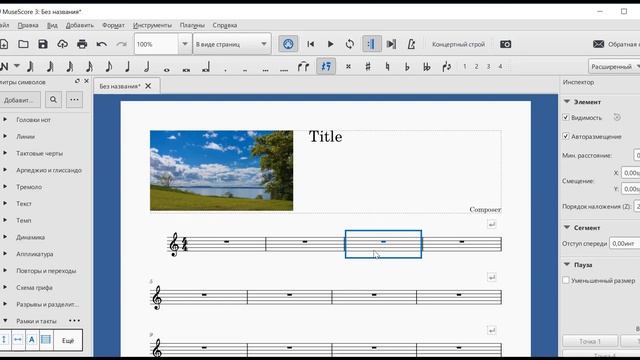Open the Инструменты menu
The width and height of the screenshot is (640, 360).
(x=152, y=25)
